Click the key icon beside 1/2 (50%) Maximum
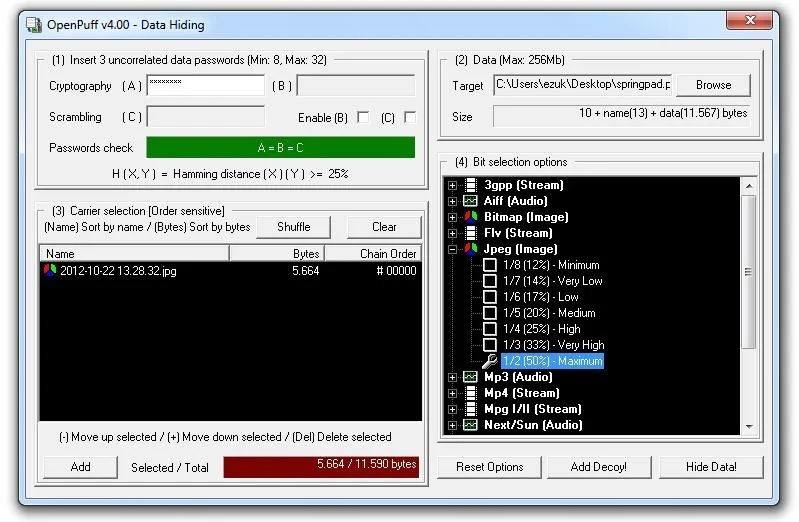 (x=490, y=361)
